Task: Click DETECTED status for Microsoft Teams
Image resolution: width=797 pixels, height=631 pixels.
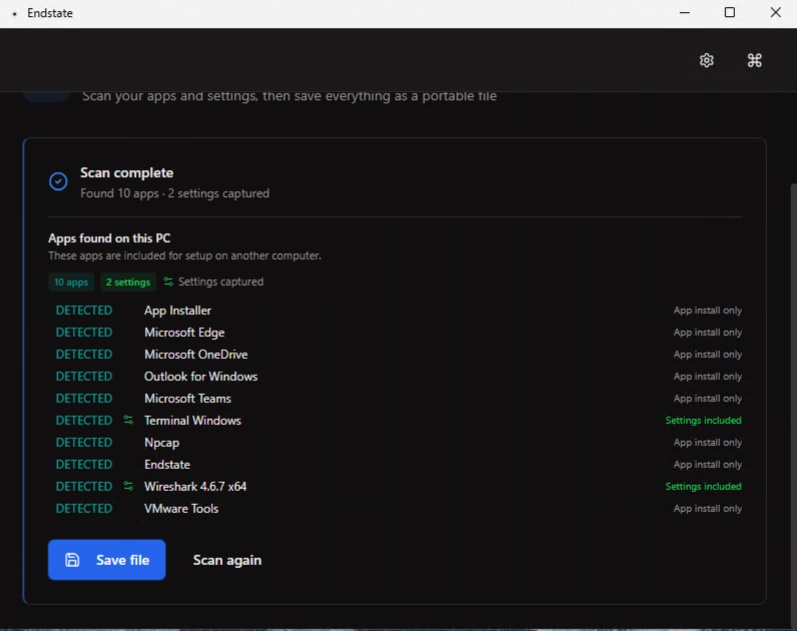Action: coord(84,398)
